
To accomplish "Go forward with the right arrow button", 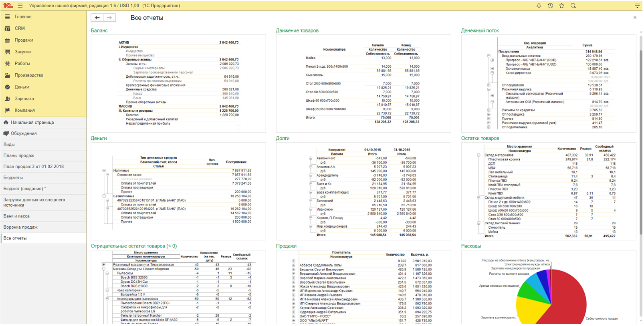I will (x=109, y=18).
